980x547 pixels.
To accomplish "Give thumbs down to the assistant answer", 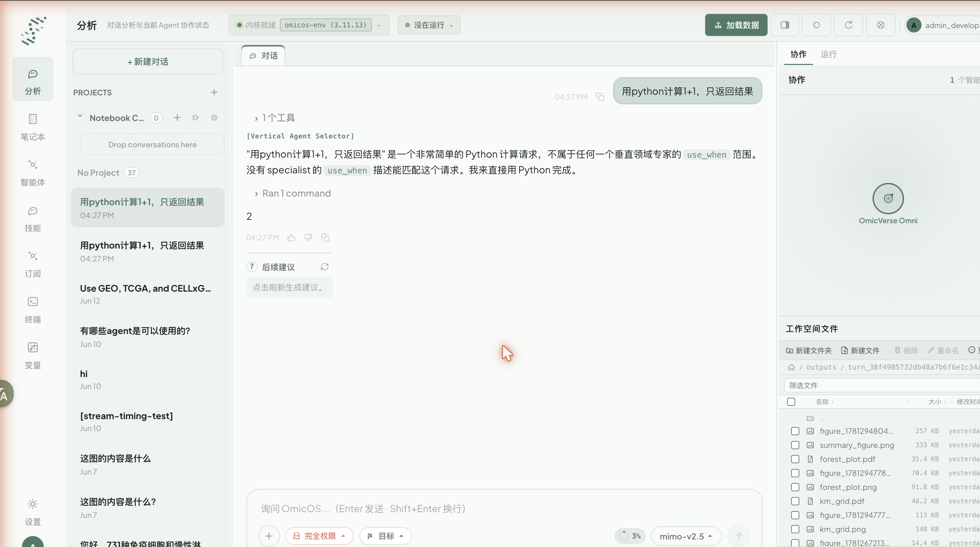I will (x=308, y=238).
